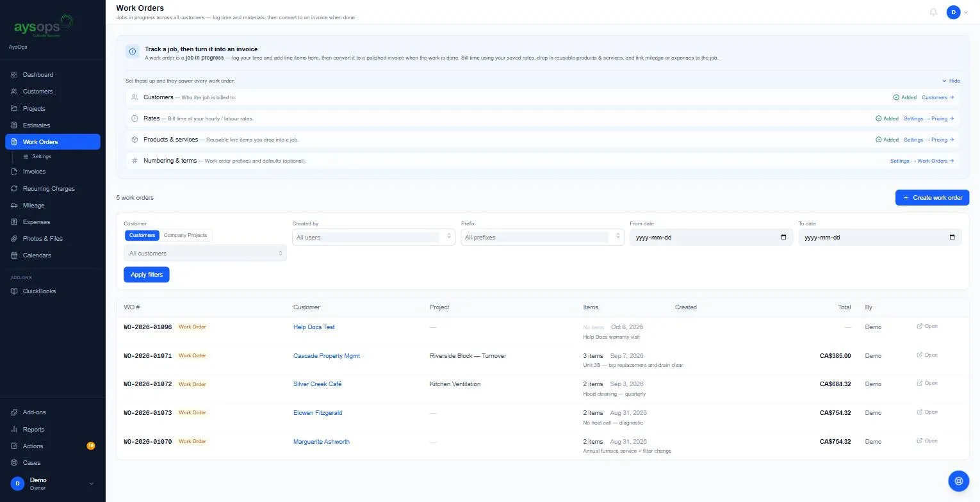This screenshot has height=502, width=980.
Task: Click the Estimates sidebar icon
Action: [14, 125]
